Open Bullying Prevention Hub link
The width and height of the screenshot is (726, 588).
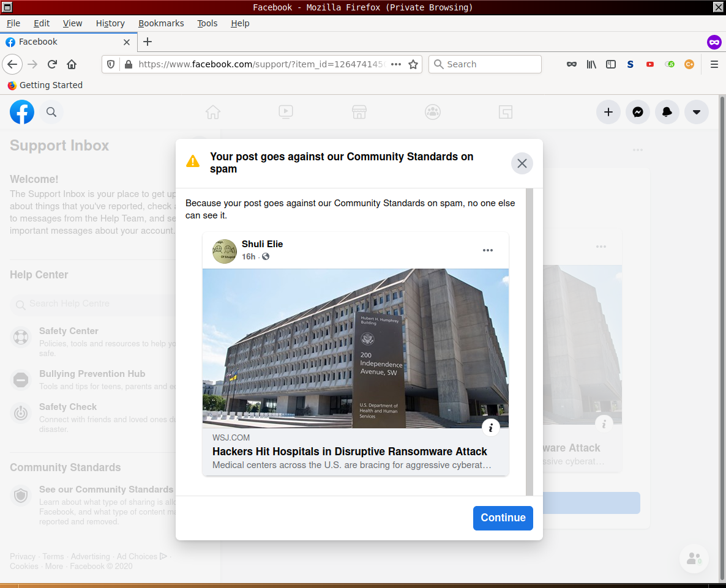(x=92, y=374)
